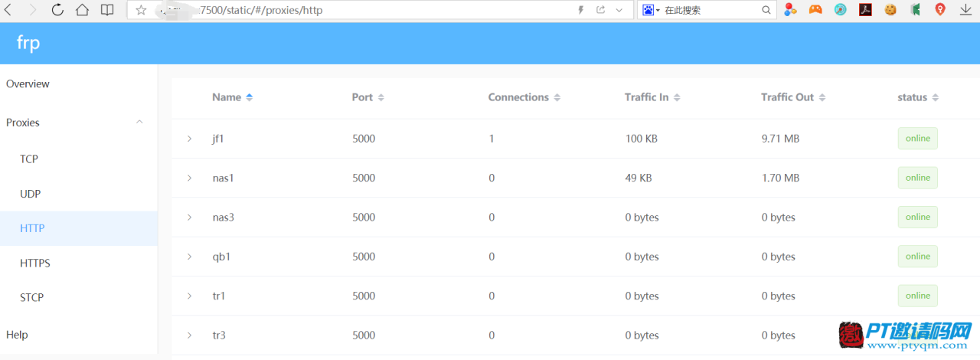Open the bookmarks book icon
Screen dimensions: 980x360
[x=107, y=10]
